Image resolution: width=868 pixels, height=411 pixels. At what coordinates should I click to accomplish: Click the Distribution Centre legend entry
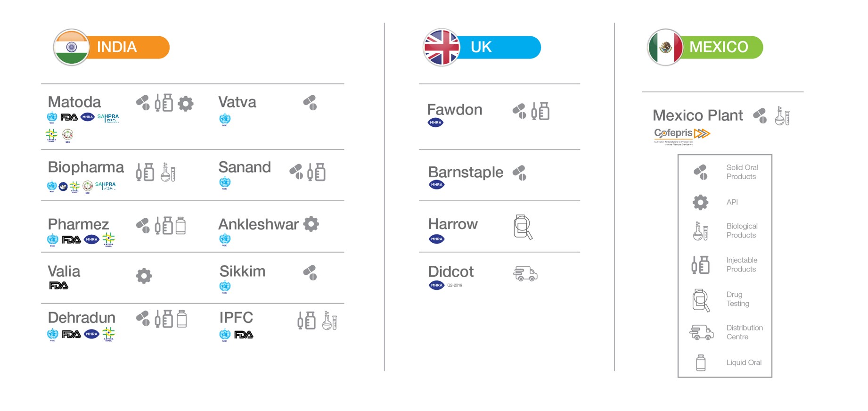[x=726, y=332]
